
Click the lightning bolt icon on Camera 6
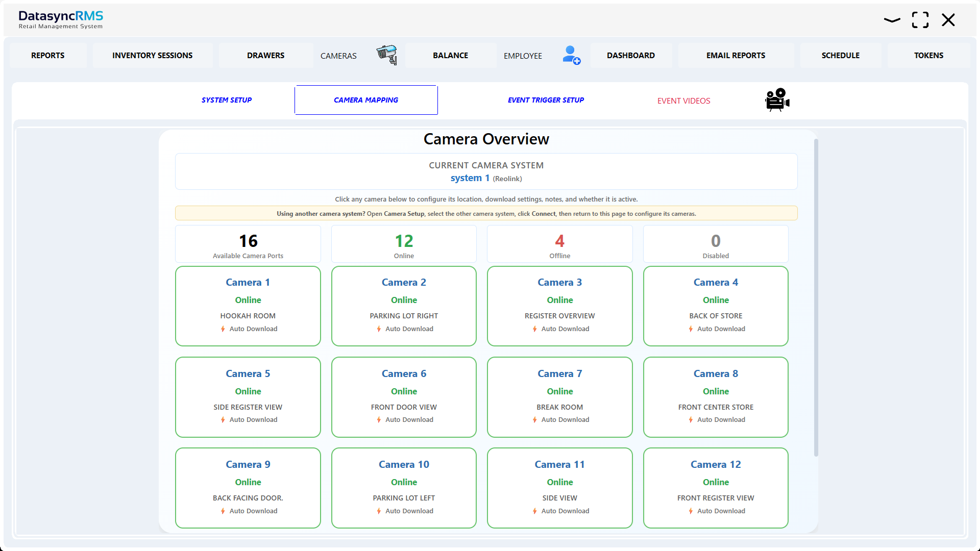[x=379, y=420]
